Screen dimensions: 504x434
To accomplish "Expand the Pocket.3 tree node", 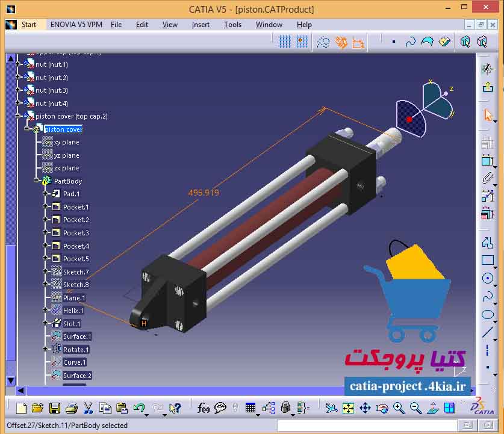I will 45,232.
